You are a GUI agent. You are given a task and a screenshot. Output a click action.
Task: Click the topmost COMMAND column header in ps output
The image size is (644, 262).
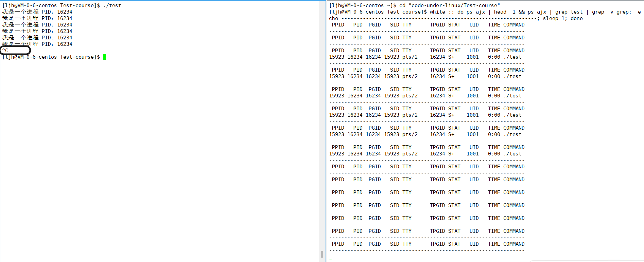(x=514, y=25)
